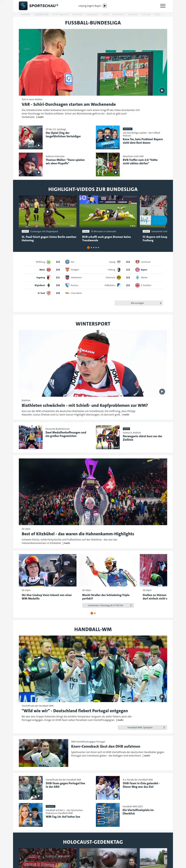Viewport: 186px width, 868px height.
Task: Play the VAR referee announcement video
Action: tap(162, 90)
